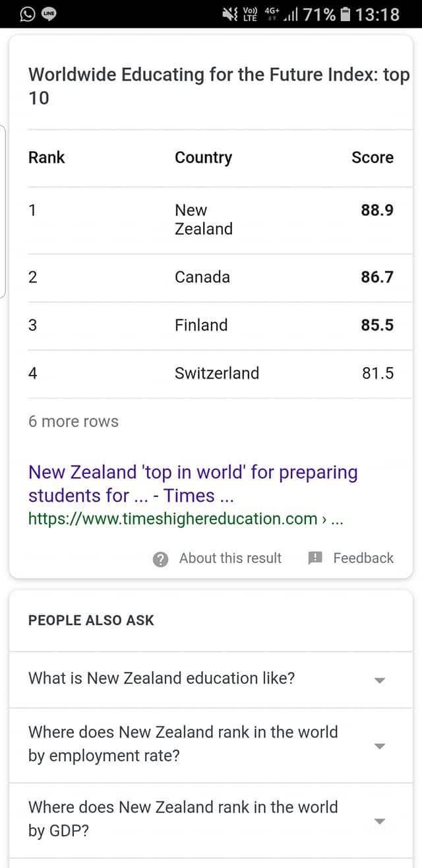The height and width of the screenshot is (868, 422).
Task: Tap the battery status icon
Action: pos(344,14)
